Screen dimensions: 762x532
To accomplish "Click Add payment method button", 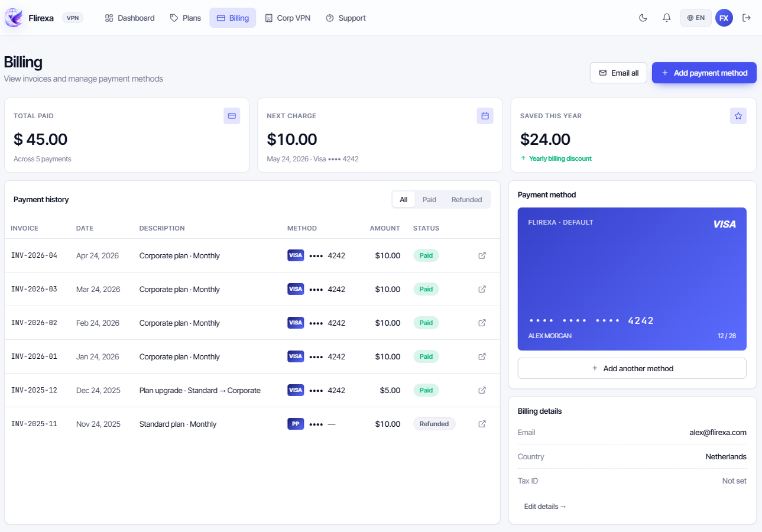I will click(704, 73).
